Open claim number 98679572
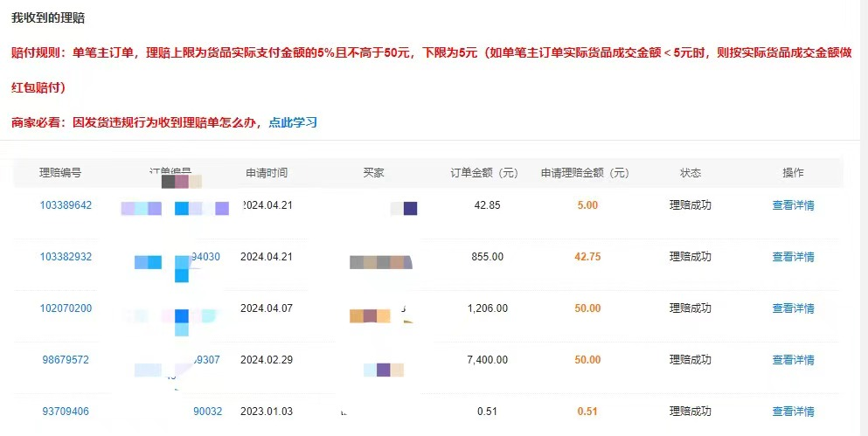Image resolution: width=868 pixels, height=436 pixels. tap(66, 360)
